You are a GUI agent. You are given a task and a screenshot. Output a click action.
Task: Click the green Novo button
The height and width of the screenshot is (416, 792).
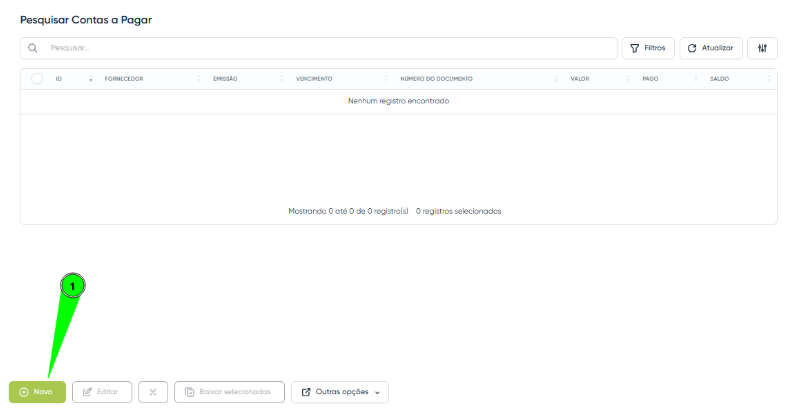click(37, 392)
